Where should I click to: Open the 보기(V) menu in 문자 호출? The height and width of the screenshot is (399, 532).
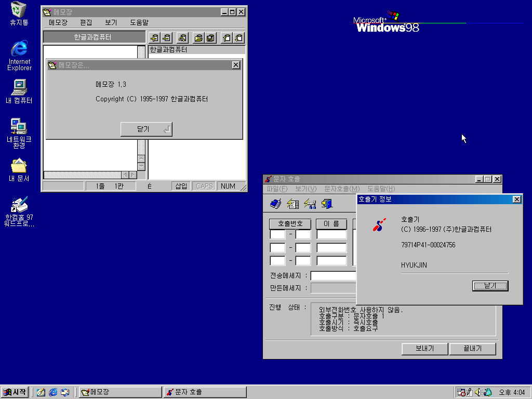click(x=305, y=189)
